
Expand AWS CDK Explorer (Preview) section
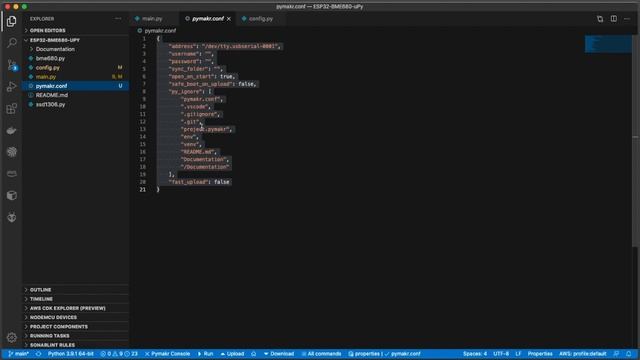tap(75, 308)
